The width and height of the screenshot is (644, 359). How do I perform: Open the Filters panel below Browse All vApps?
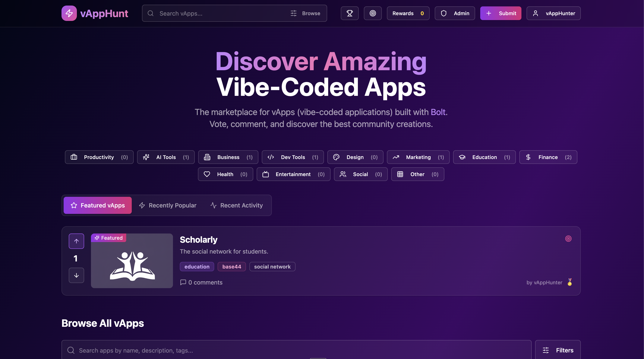coord(558,350)
